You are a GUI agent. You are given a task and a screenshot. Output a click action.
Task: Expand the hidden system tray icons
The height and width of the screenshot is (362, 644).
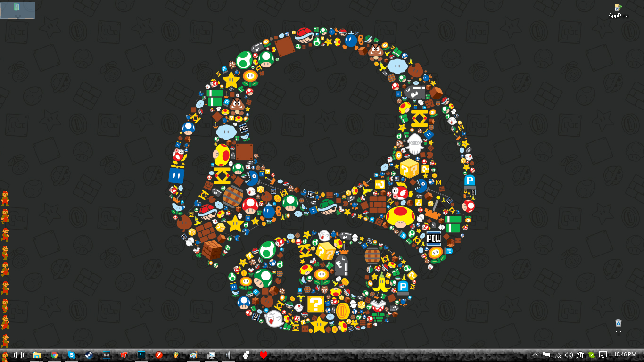(x=535, y=355)
